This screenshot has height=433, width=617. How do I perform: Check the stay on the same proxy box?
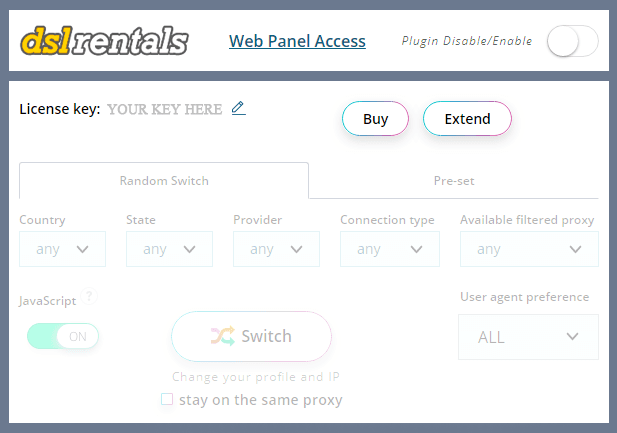pyautogui.click(x=167, y=399)
